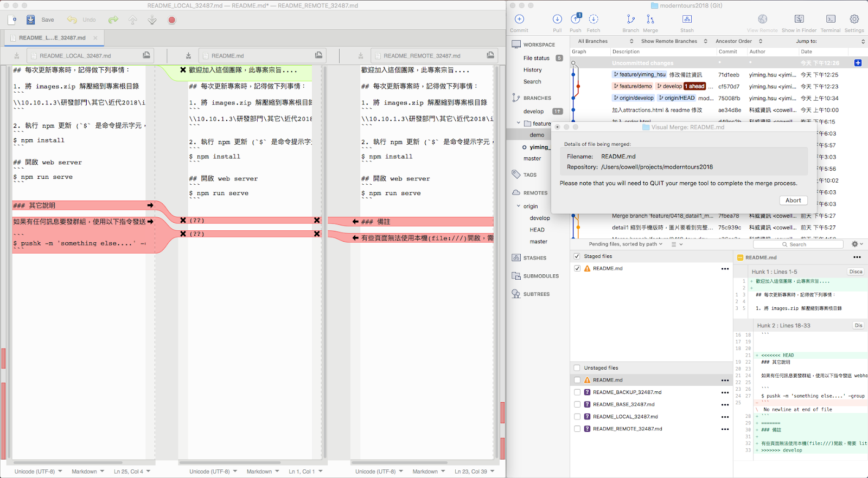Check README_BACKUP_32487.md checkbox
The height and width of the screenshot is (478, 868).
click(x=577, y=392)
